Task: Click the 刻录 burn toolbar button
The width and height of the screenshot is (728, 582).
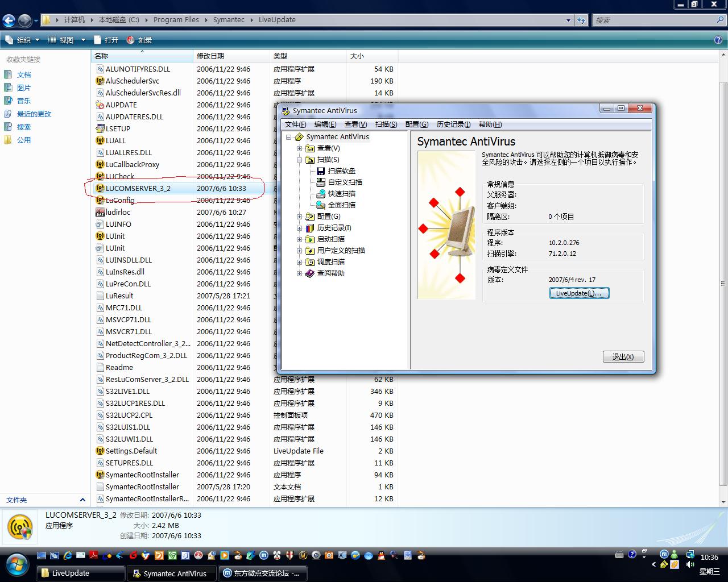Action: pyautogui.click(x=139, y=40)
